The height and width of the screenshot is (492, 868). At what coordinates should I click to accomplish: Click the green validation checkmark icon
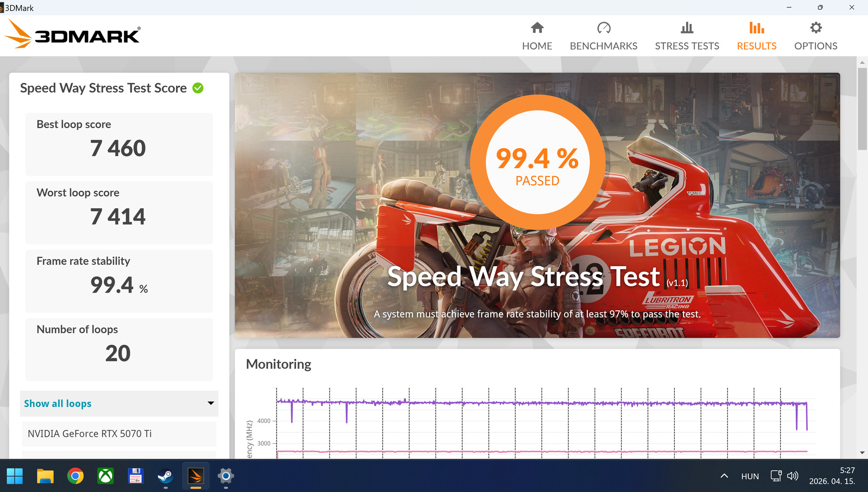[x=198, y=88]
